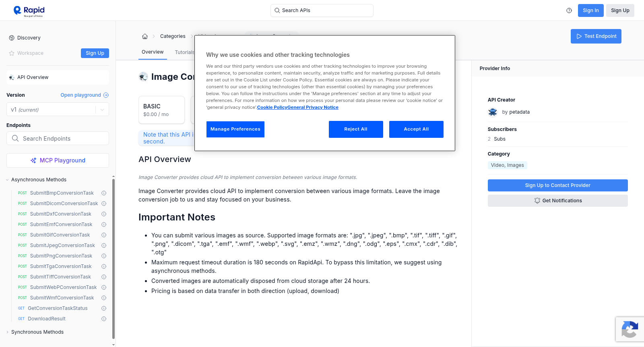This screenshot has width=644, height=347.
Task: Open the v1 version dropdown
Action: pyautogui.click(x=58, y=110)
